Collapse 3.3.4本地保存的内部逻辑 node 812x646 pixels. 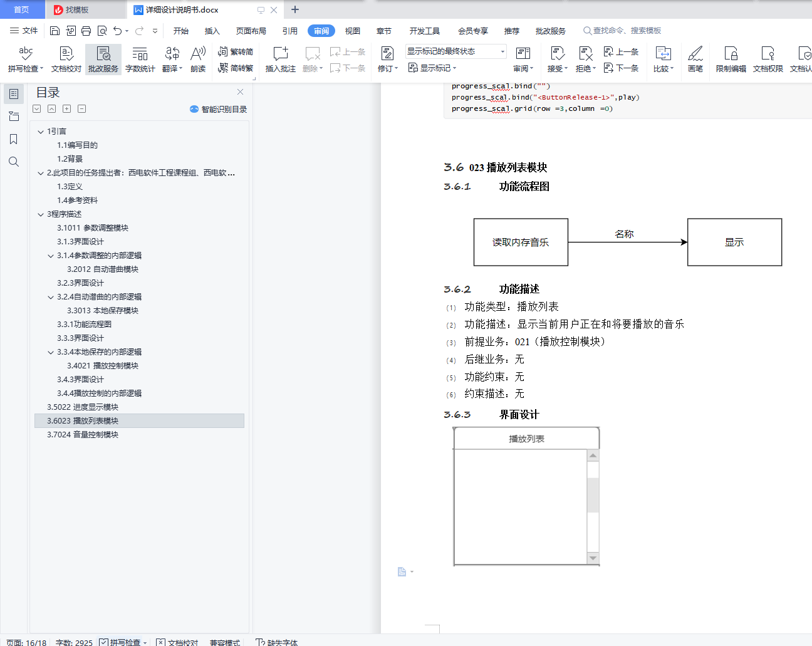(x=51, y=352)
